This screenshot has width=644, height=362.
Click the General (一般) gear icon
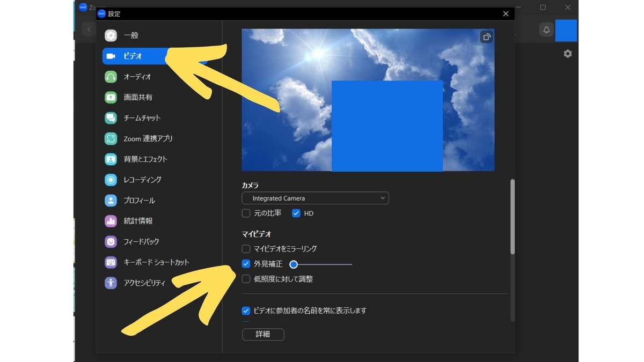click(x=111, y=35)
